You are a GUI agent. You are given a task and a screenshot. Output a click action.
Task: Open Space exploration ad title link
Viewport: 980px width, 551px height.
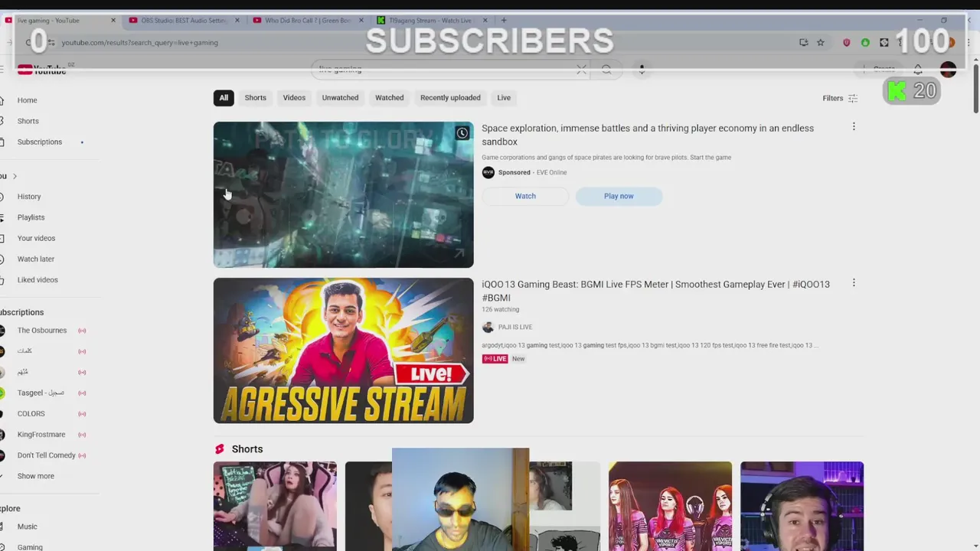coord(648,135)
